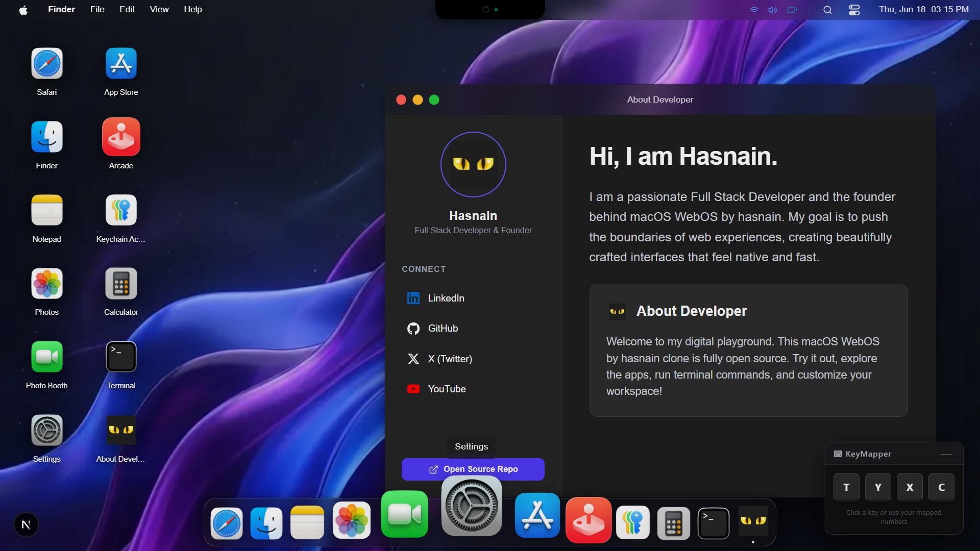This screenshot has height=551, width=980.
Task: Open the Edit menu
Action: coord(127,9)
